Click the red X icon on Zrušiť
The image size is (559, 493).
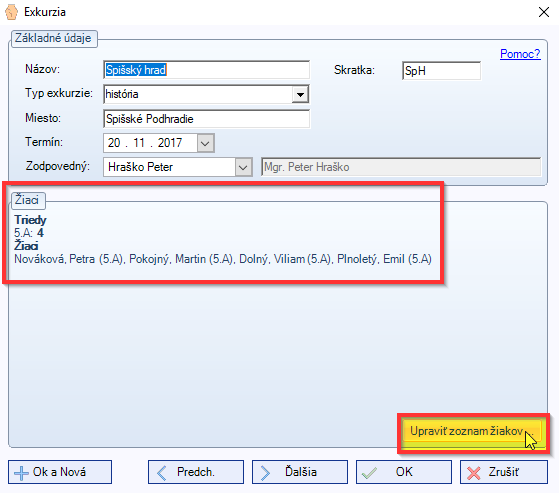(473, 473)
